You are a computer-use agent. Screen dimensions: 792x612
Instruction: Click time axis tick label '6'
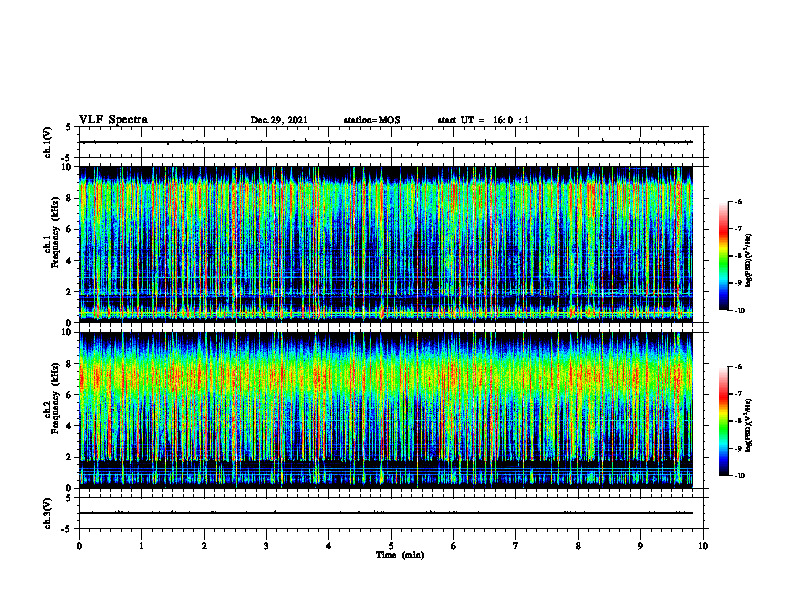454,546
